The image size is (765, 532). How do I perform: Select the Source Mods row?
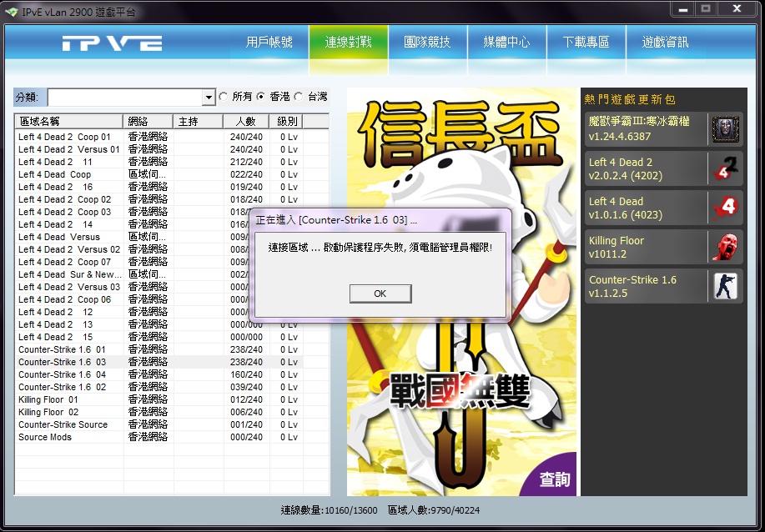pos(159,437)
